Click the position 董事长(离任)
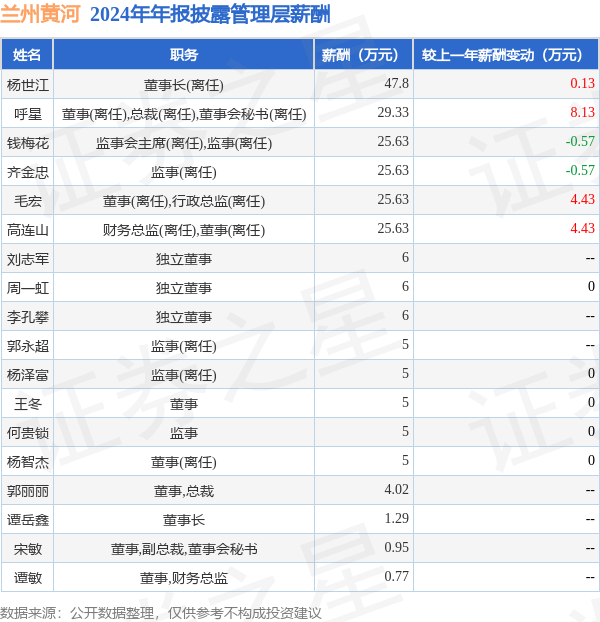This screenshot has height=622, width=600. pos(184,84)
